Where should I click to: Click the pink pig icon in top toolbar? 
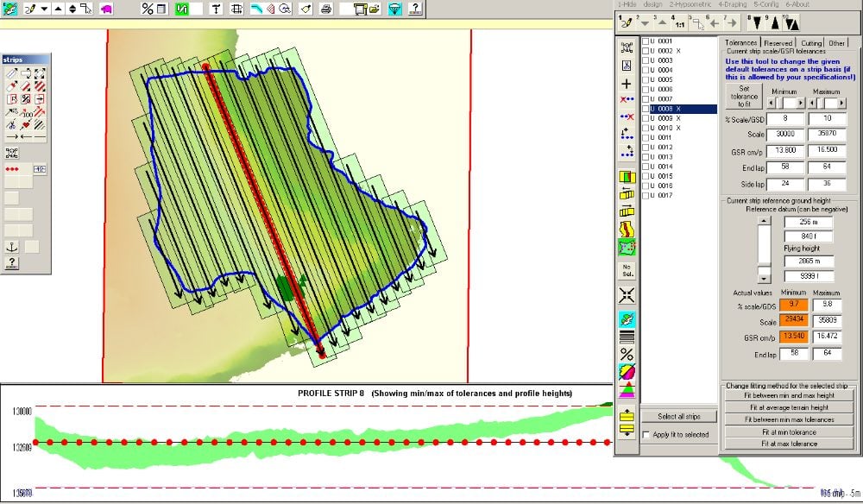[107, 9]
